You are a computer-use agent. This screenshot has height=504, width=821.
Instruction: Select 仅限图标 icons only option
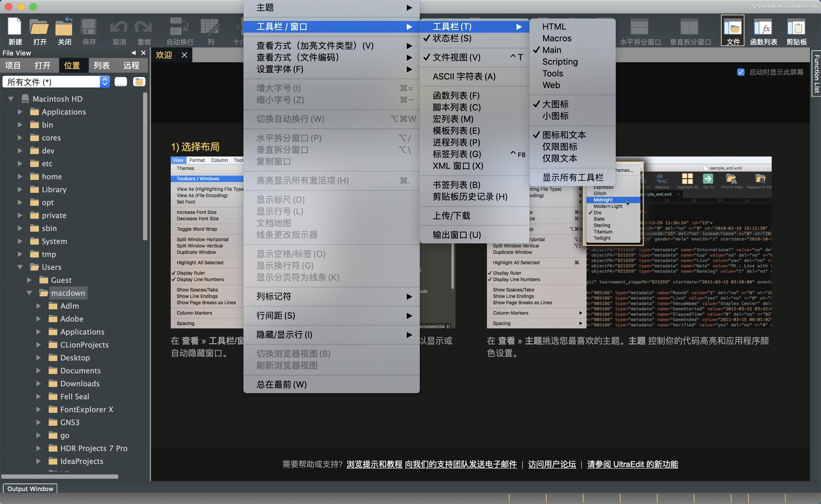coord(572,147)
